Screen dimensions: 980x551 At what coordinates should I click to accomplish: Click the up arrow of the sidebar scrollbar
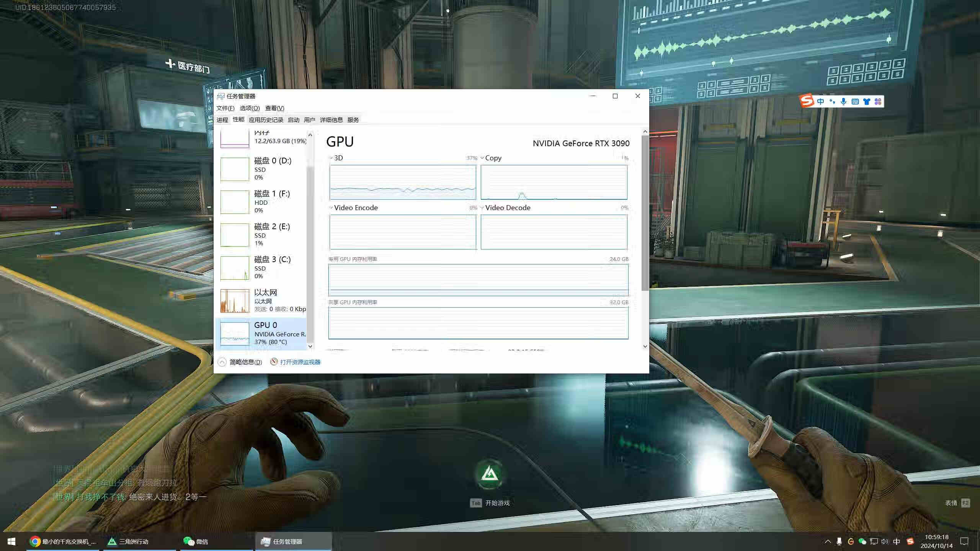coord(310,135)
